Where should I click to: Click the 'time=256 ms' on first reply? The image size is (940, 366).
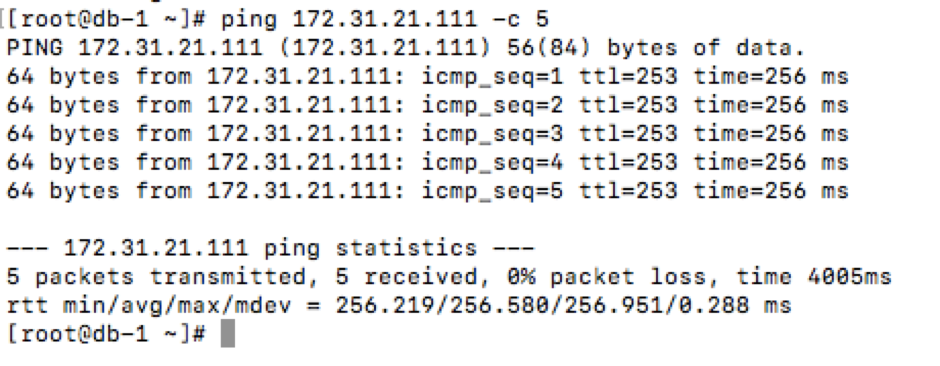click(x=772, y=77)
